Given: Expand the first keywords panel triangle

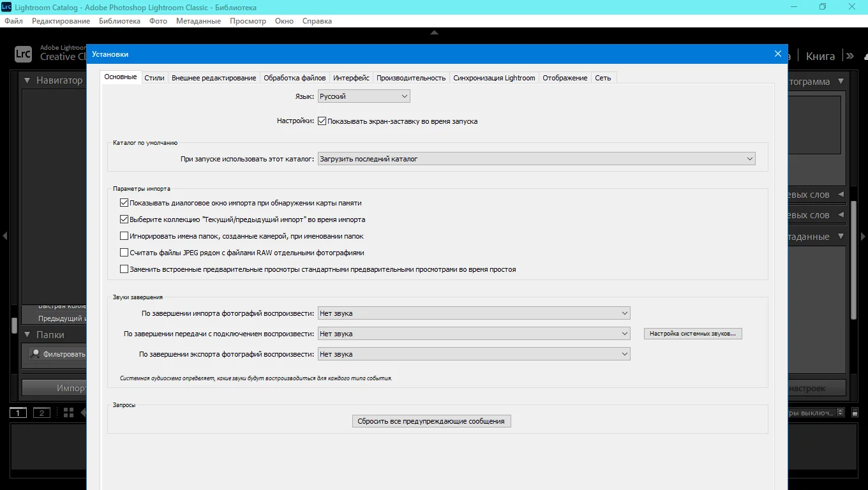Looking at the screenshot, I should (841, 195).
